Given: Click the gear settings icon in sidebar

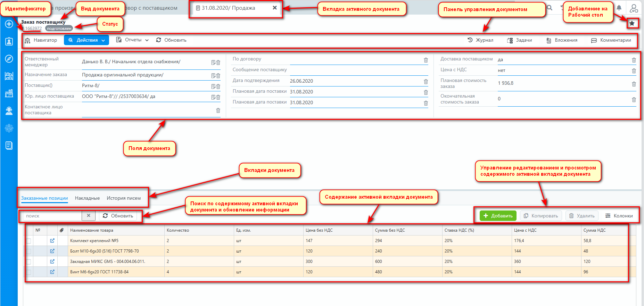Looking at the screenshot, I should point(9,128).
